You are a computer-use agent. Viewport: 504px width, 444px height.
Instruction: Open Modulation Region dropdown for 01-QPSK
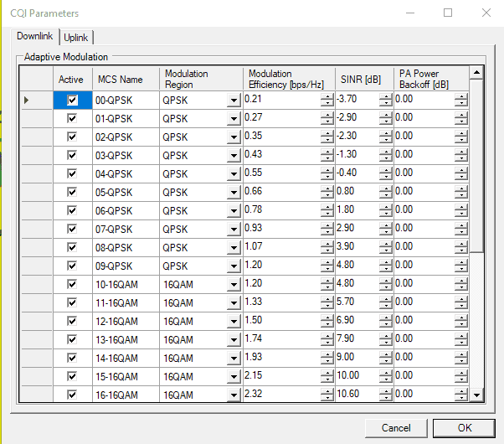tap(233, 118)
